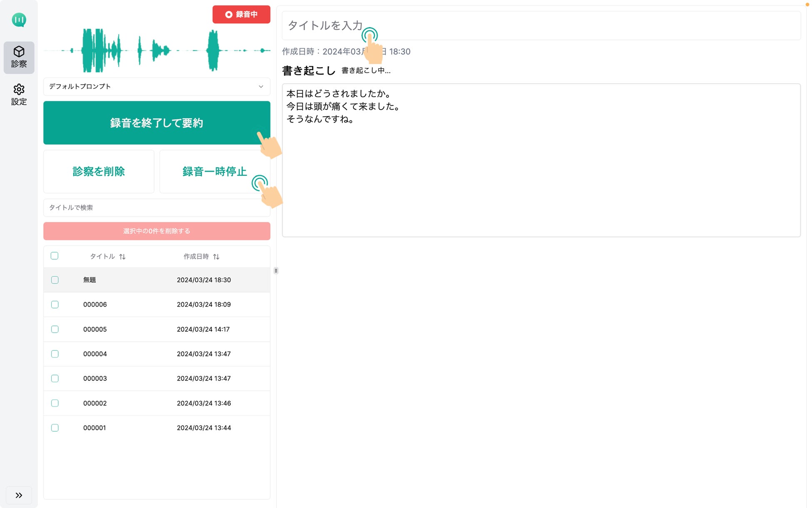
Task: Expand the sidebar with double-chevron icon
Action: [19, 495]
